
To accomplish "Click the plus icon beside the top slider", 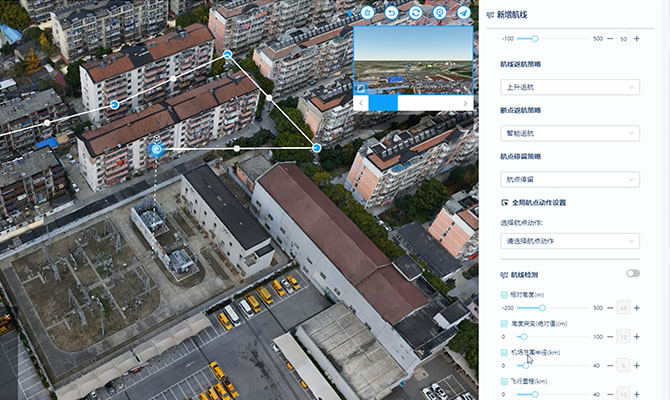I will [637, 38].
